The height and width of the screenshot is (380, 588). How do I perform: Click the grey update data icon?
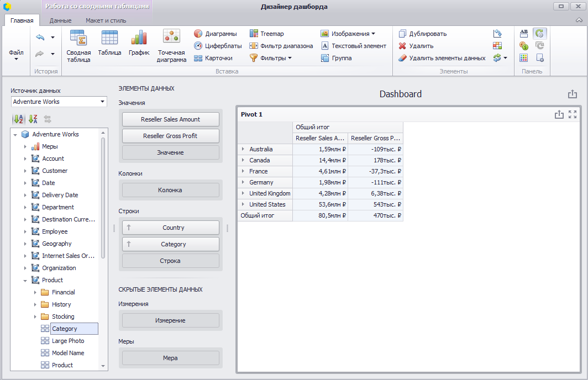coord(539,46)
